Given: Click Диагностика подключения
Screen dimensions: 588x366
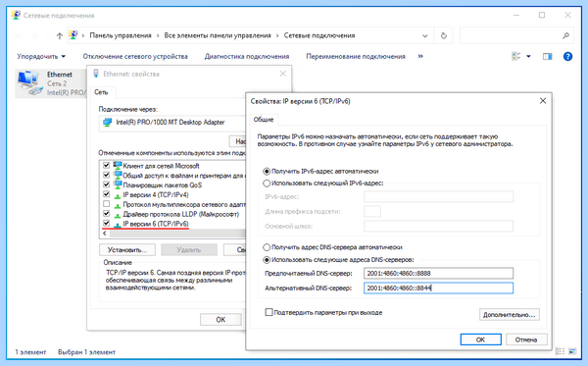Looking at the screenshot, I should [x=246, y=56].
